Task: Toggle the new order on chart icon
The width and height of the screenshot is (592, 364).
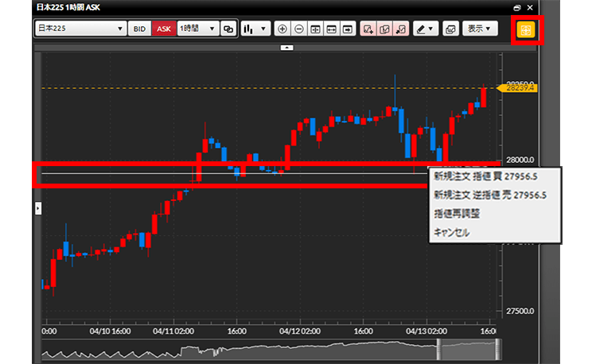Action: 368,29
